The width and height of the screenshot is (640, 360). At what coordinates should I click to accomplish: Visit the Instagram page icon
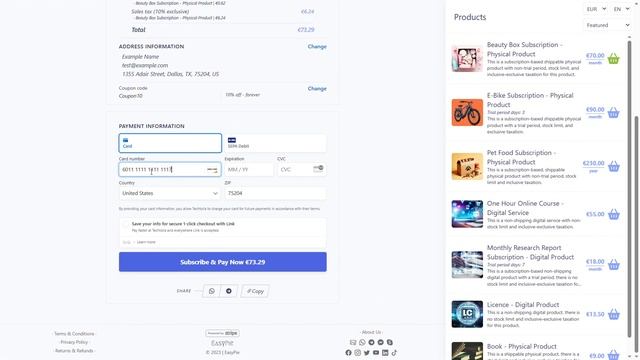pos(358,353)
